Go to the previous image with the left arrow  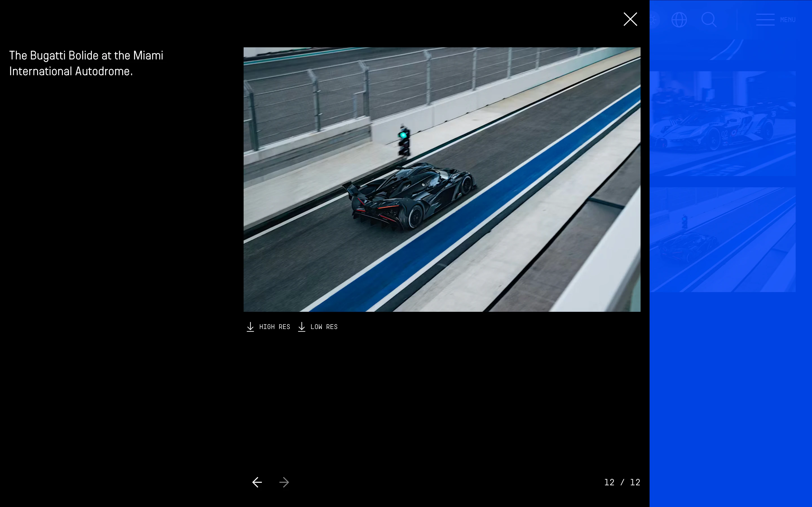pyautogui.click(x=257, y=482)
